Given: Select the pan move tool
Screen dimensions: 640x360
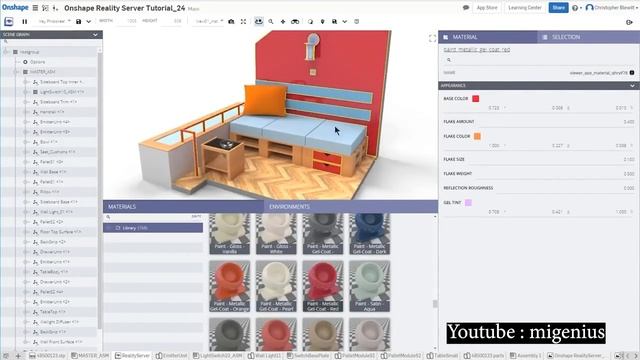Looking at the screenshot, I should [283, 21].
